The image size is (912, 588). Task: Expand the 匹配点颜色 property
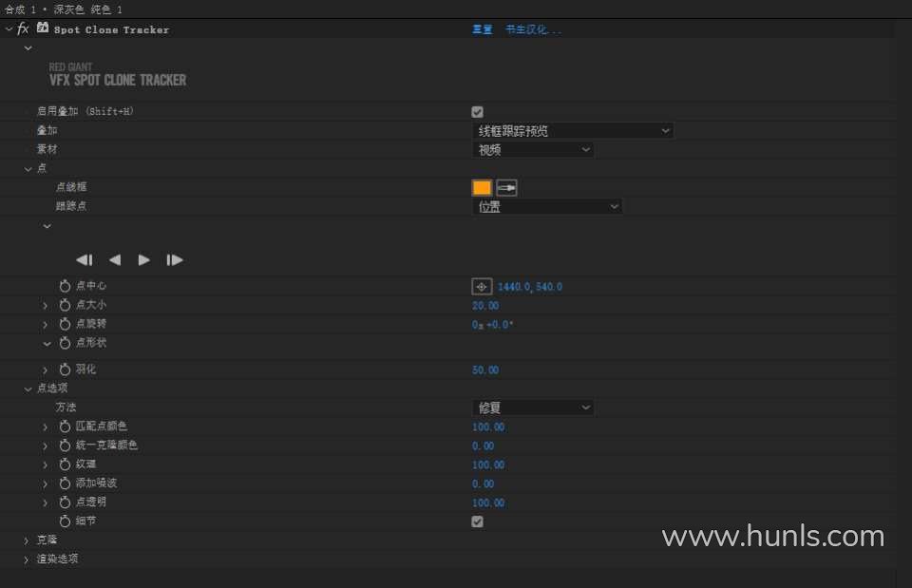pos(46,427)
